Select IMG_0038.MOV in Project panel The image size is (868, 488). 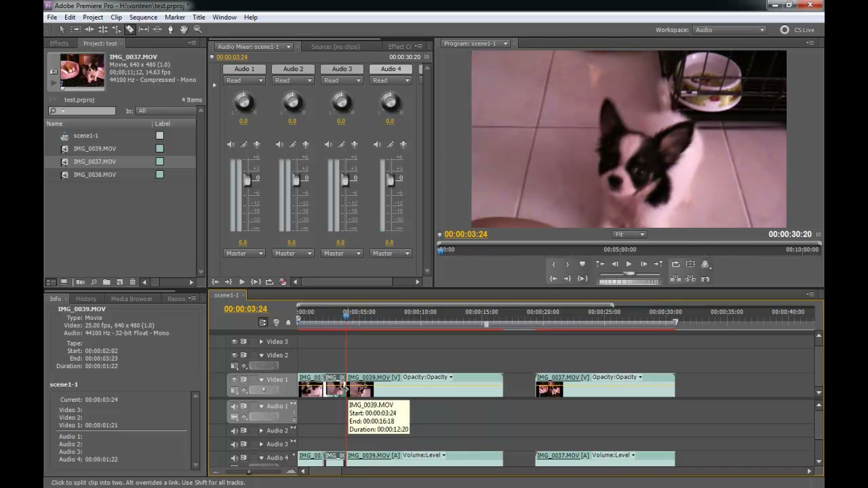click(x=95, y=174)
